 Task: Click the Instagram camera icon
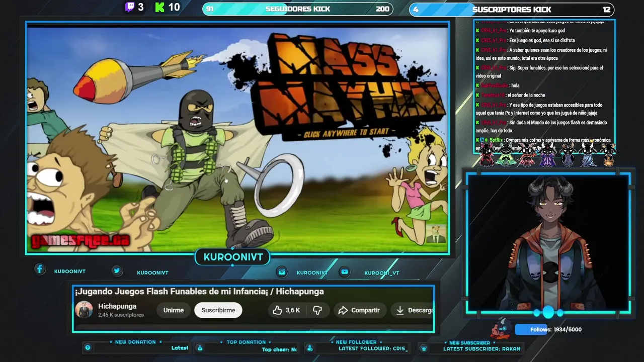coord(282,271)
